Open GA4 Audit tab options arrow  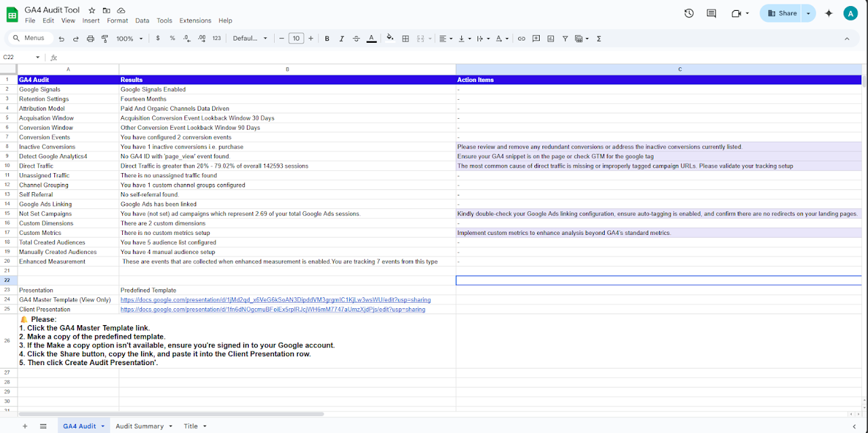[103, 426]
